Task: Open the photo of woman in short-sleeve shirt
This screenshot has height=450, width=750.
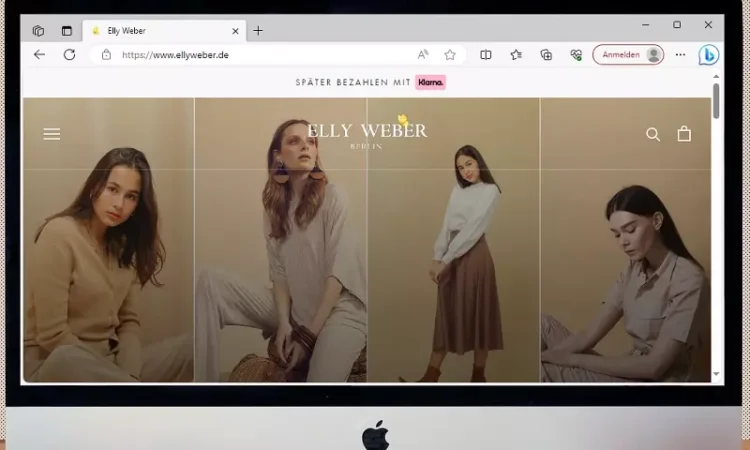Action: point(626,240)
